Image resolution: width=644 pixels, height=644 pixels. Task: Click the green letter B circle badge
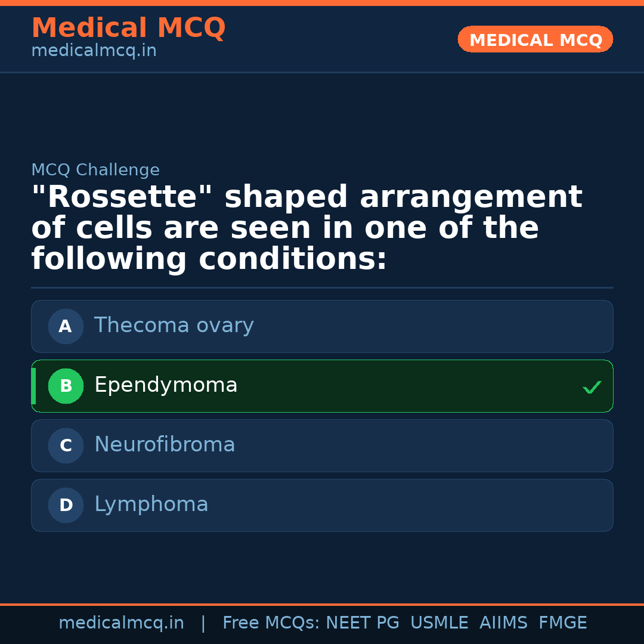pyautogui.click(x=66, y=386)
